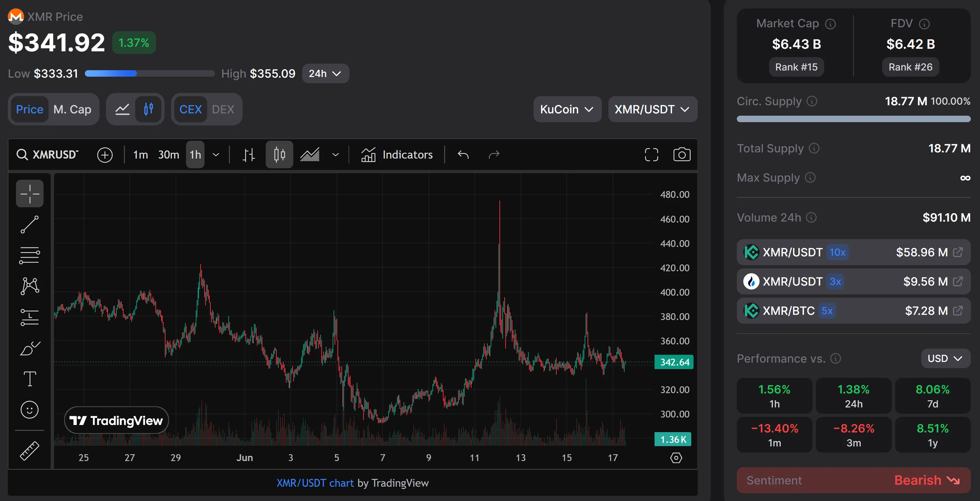Screen dimensions: 980x501
Task: Set chart interval to 30m
Action: coord(168,155)
